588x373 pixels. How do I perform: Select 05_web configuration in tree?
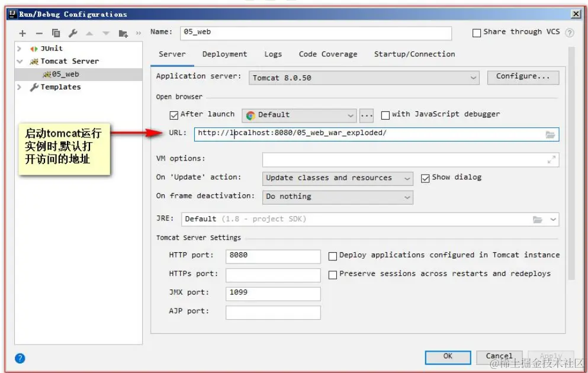coord(78,74)
